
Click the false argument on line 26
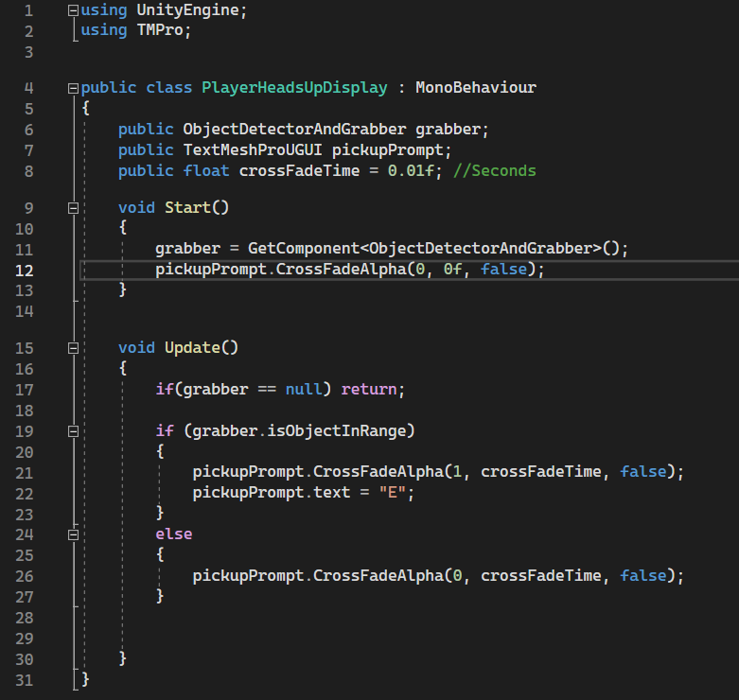[643, 575]
